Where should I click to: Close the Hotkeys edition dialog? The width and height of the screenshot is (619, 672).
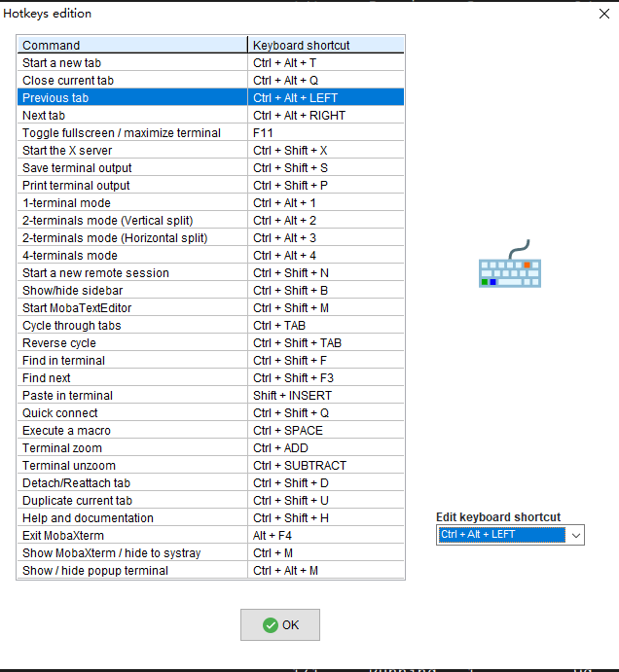603,14
